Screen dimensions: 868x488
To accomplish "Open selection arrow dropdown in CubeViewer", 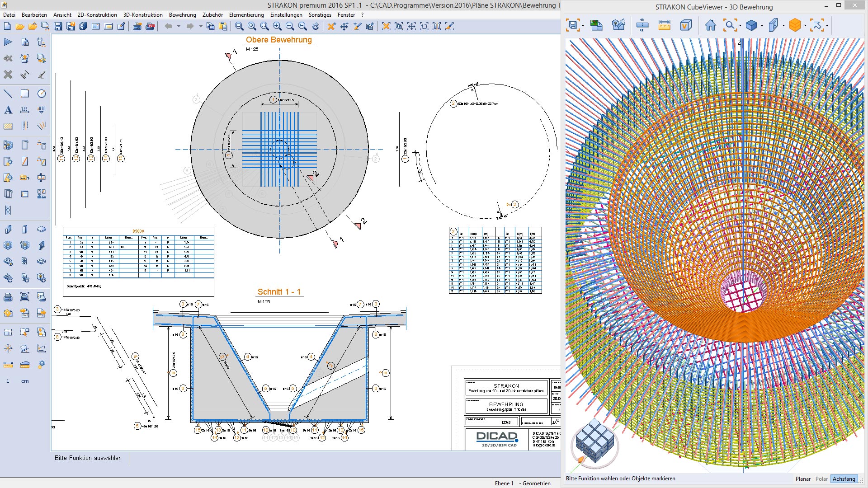I will click(x=827, y=25).
